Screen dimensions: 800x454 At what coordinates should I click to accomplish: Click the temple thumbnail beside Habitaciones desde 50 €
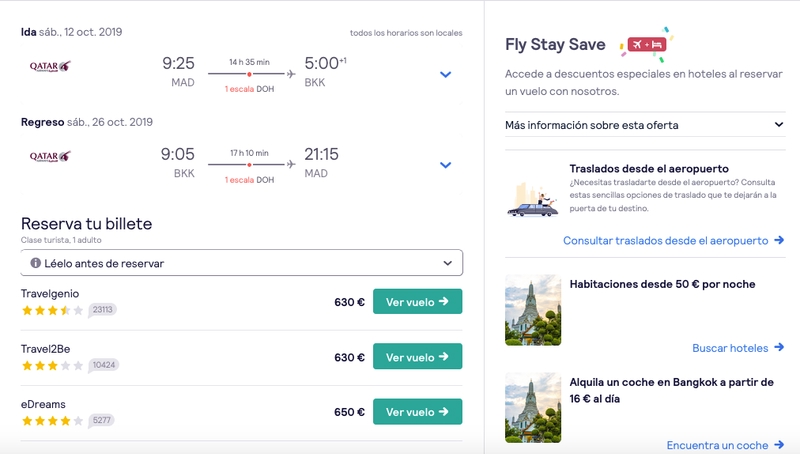click(533, 310)
